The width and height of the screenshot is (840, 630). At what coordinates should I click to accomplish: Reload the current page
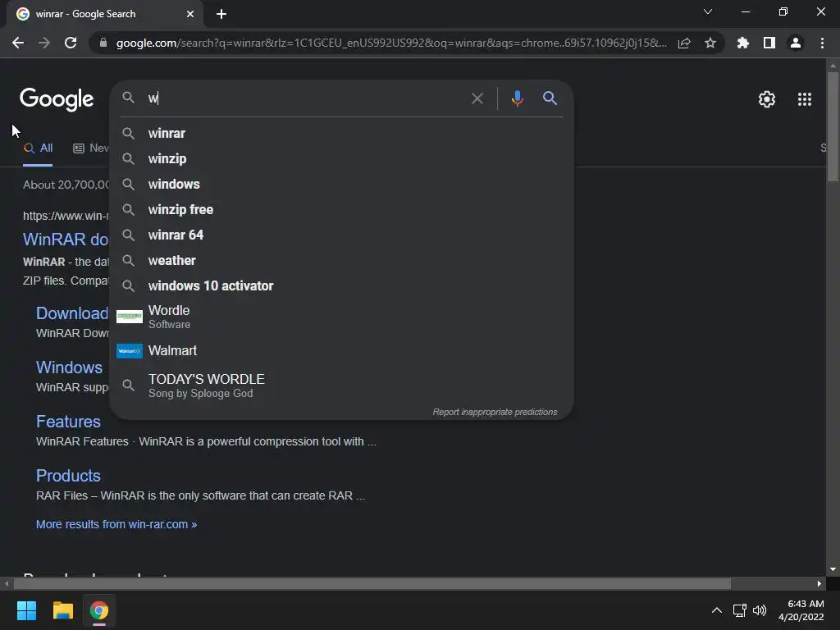(71, 43)
